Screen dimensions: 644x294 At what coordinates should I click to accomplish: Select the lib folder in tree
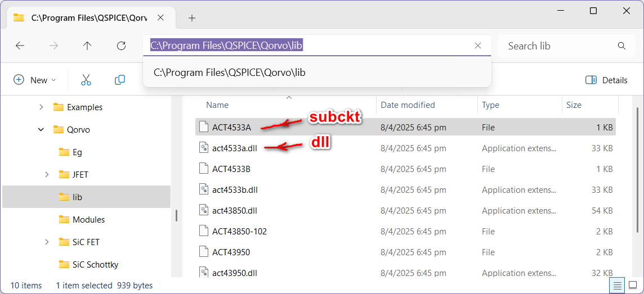tap(86, 197)
